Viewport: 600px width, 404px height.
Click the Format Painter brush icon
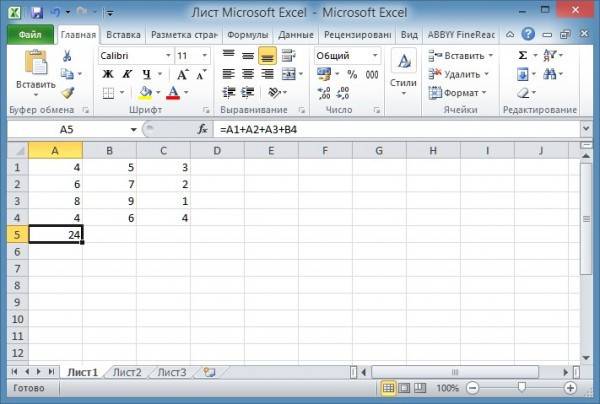67,93
